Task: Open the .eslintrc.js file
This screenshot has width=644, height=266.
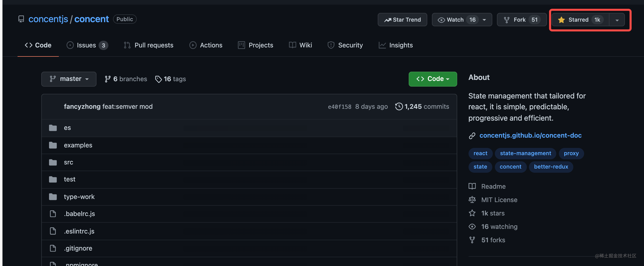Action: [79, 231]
